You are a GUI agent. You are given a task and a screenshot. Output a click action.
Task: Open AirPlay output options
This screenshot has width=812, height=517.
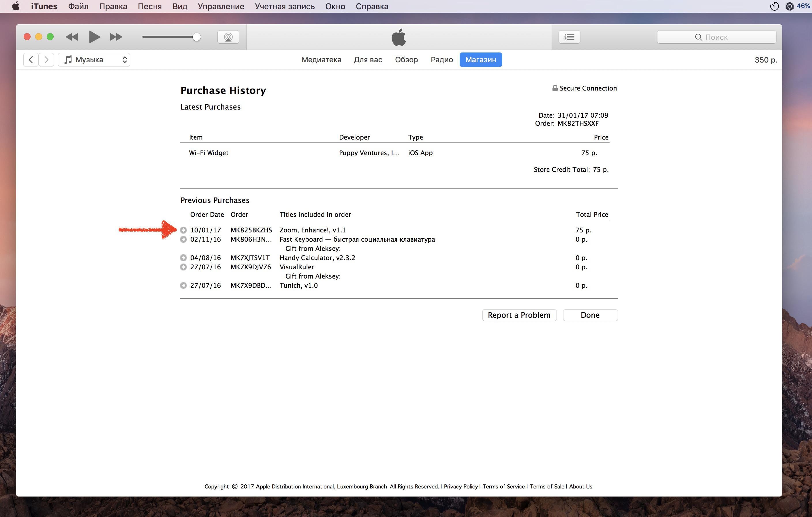pos(228,37)
